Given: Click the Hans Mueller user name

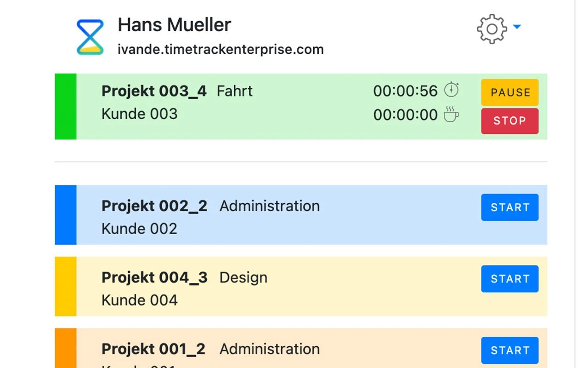Looking at the screenshot, I should pos(174,25).
